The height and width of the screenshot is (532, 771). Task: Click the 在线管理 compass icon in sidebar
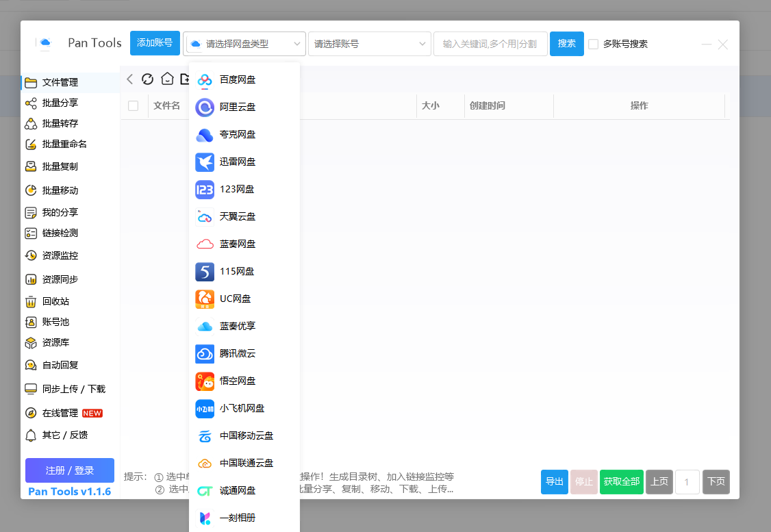click(x=31, y=413)
